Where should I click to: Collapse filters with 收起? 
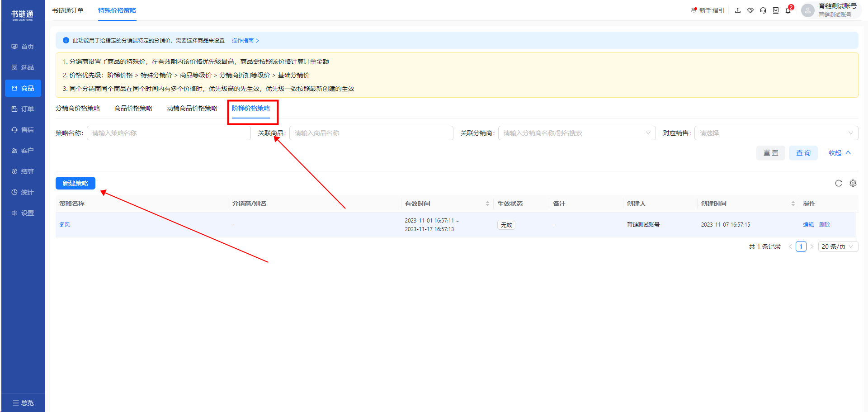pos(840,153)
